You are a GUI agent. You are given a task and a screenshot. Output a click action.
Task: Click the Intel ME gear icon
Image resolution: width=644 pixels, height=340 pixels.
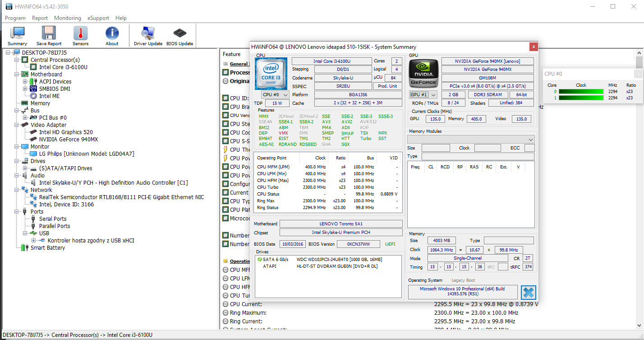point(33,96)
